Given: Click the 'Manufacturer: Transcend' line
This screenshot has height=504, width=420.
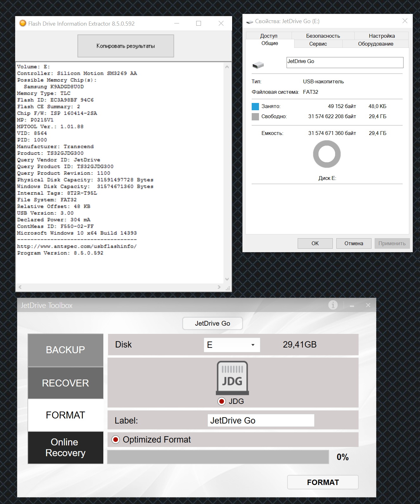Looking at the screenshot, I should click(55, 146).
